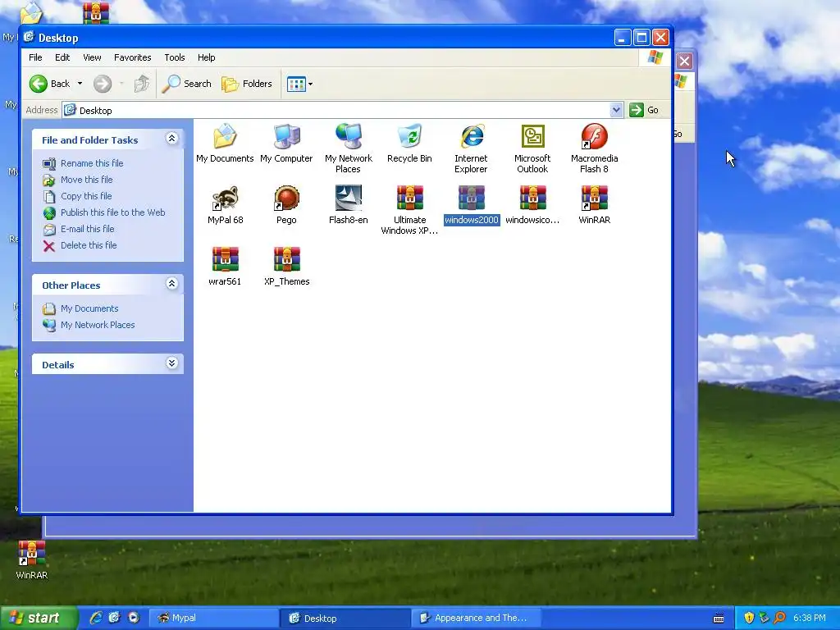The height and width of the screenshot is (630, 840).
Task: Open the Tools menu
Action: tap(174, 57)
